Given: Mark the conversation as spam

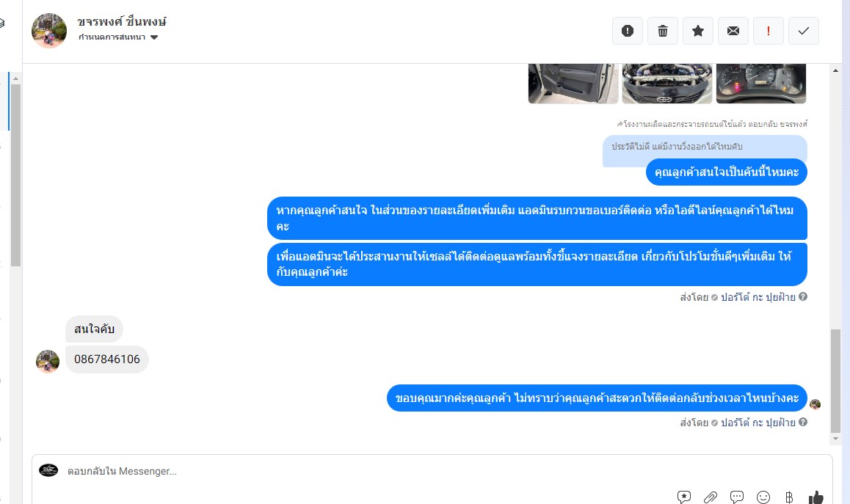Looking at the screenshot, I should 627,31.
